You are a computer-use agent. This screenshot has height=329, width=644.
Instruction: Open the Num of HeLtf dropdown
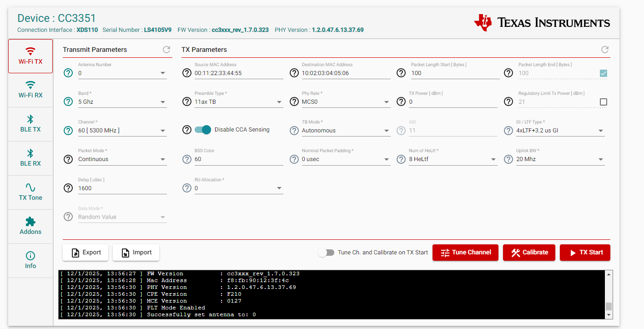(x=453, y=159)
